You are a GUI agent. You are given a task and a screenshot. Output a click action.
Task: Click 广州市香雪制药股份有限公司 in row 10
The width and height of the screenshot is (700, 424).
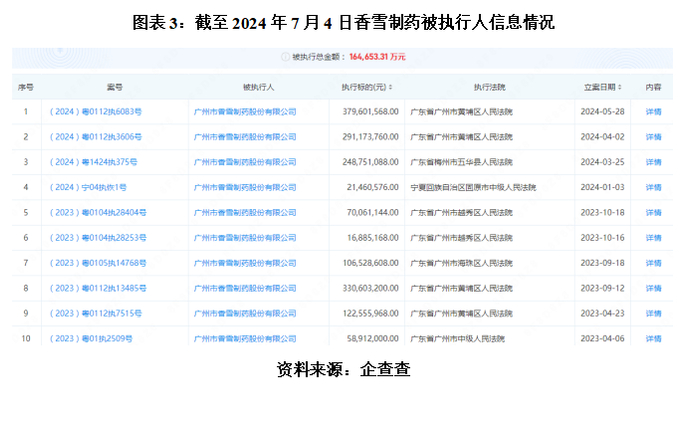(x=245, y=339)
